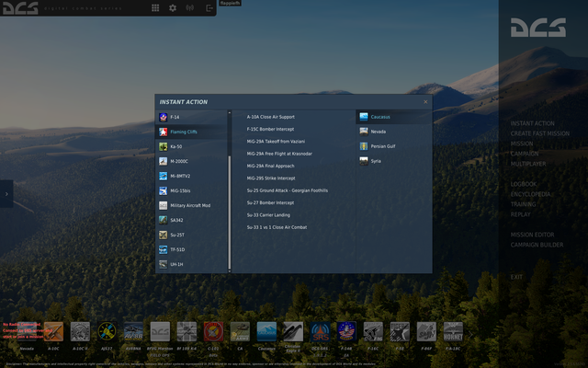Image resolution: width=588 pixels, height=368 pixels.
Task: Open the modules grid icon in top bar
Action: click(155, 8)
